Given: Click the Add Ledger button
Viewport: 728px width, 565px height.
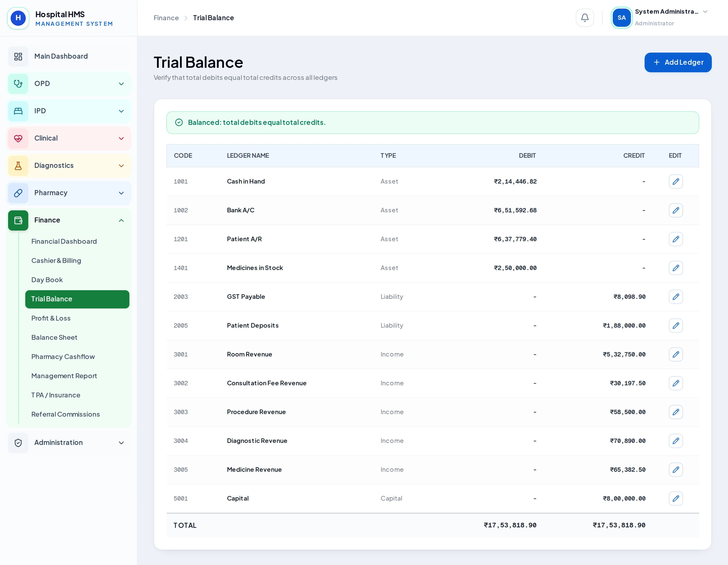Looking at the screenshot, I should tap(678, 62).
